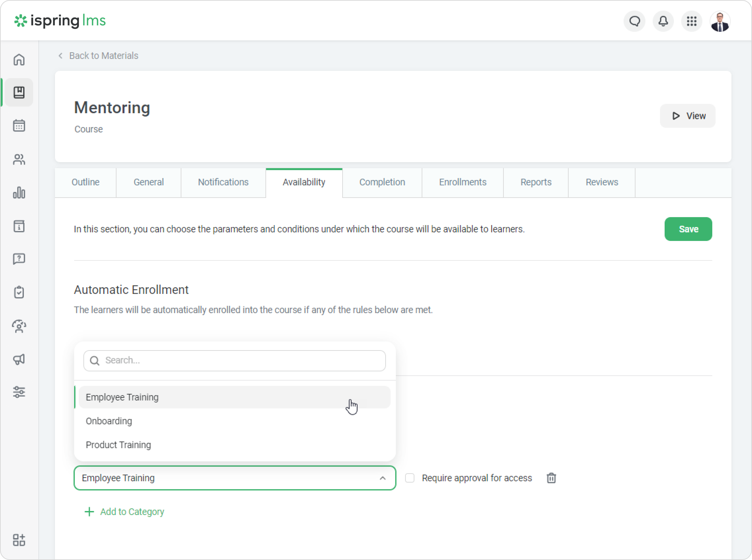Open the apps grid icon
Screen dimensions: 752x560
click(692, 21)
